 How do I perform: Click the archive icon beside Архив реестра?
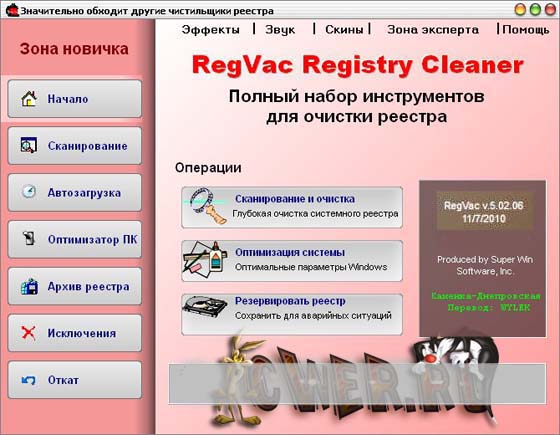coord(29,286)
